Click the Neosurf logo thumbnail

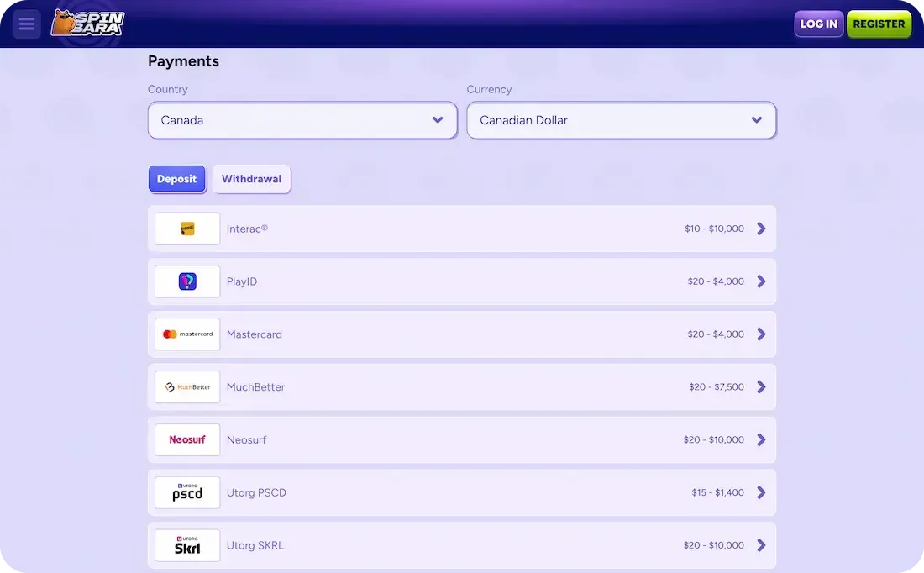[x=187, y=439]
